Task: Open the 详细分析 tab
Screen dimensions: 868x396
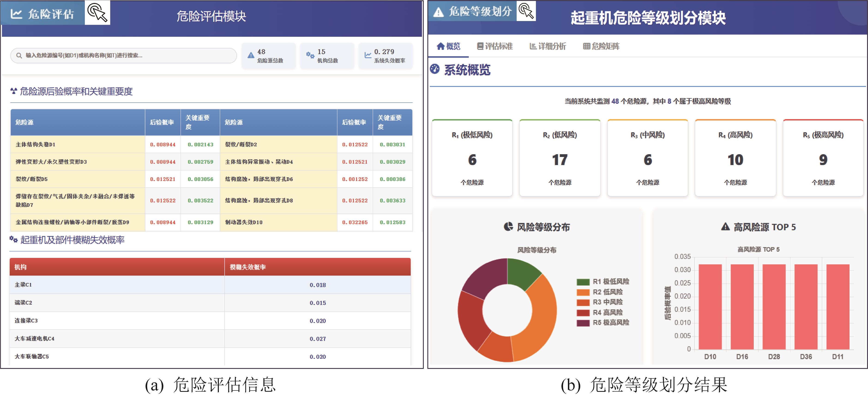Action: [x=548, y=46]
